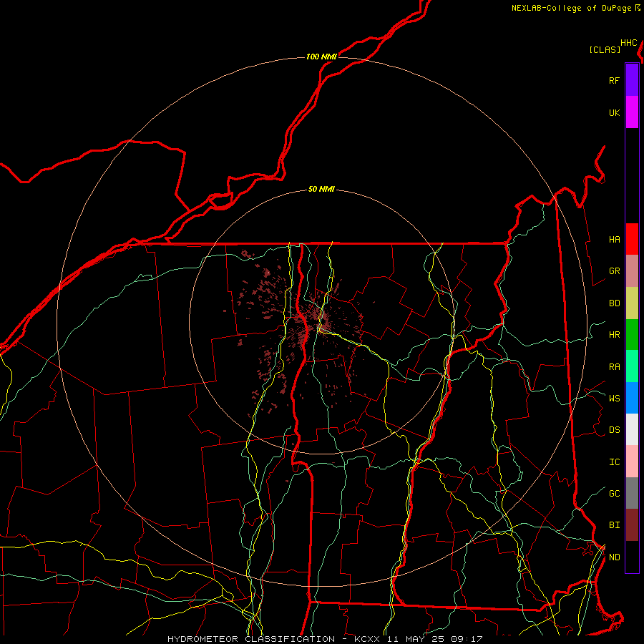Click the UK magenta legend swatch

click(632, 112)
